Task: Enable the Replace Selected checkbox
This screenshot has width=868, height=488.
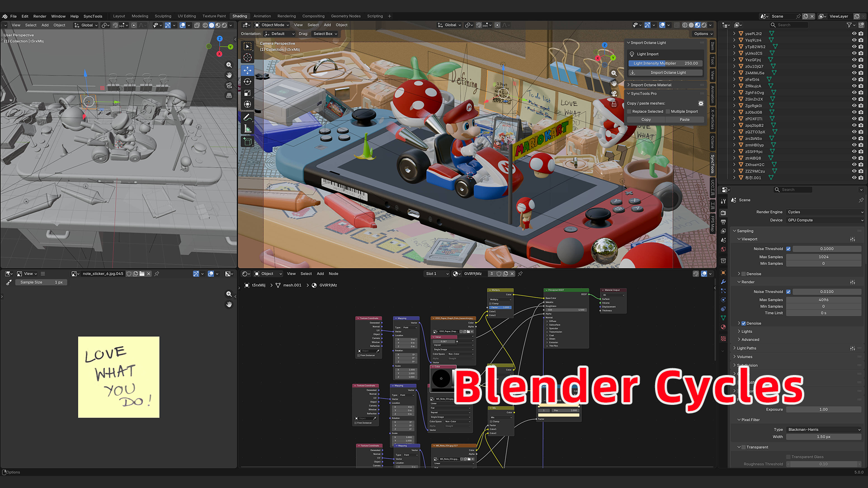Action: 629,112
